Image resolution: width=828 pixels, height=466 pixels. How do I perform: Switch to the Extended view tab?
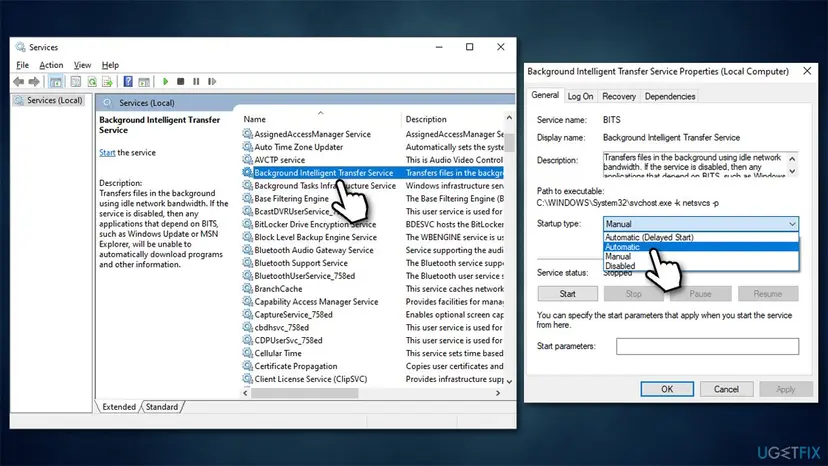[x=119, y=407]
